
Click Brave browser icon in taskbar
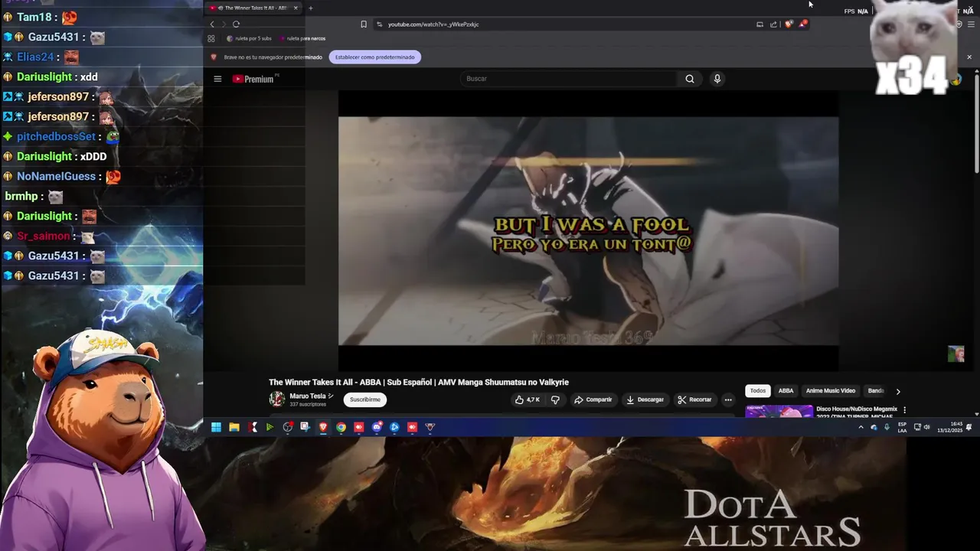[323, 427]
